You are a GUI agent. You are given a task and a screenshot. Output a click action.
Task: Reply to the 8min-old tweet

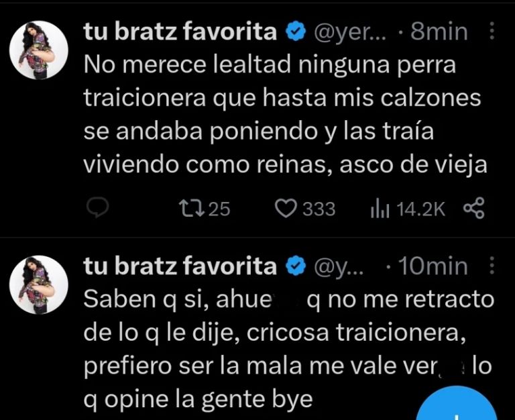[98, 209]
